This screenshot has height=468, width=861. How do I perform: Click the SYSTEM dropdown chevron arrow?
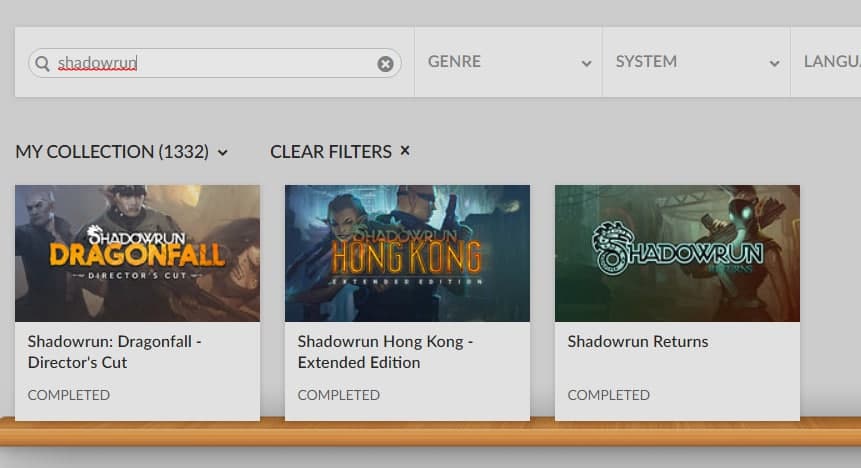click(x=774, y=64)
